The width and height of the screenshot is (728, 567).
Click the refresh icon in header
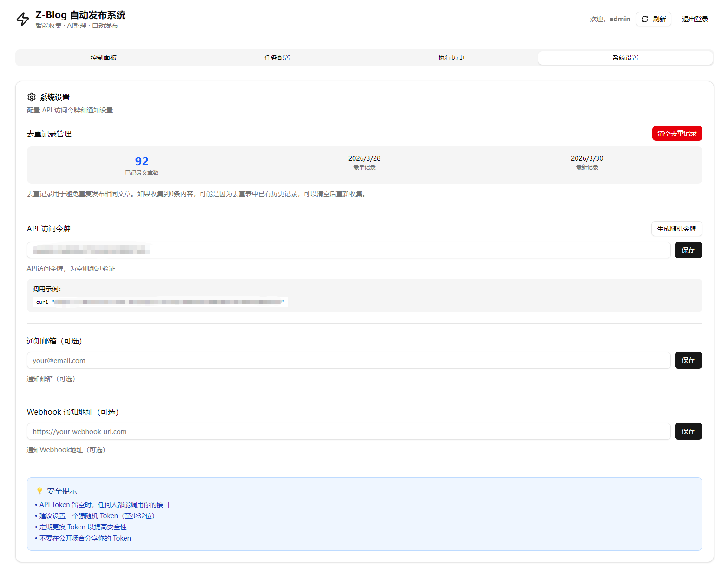click(644, 19)
